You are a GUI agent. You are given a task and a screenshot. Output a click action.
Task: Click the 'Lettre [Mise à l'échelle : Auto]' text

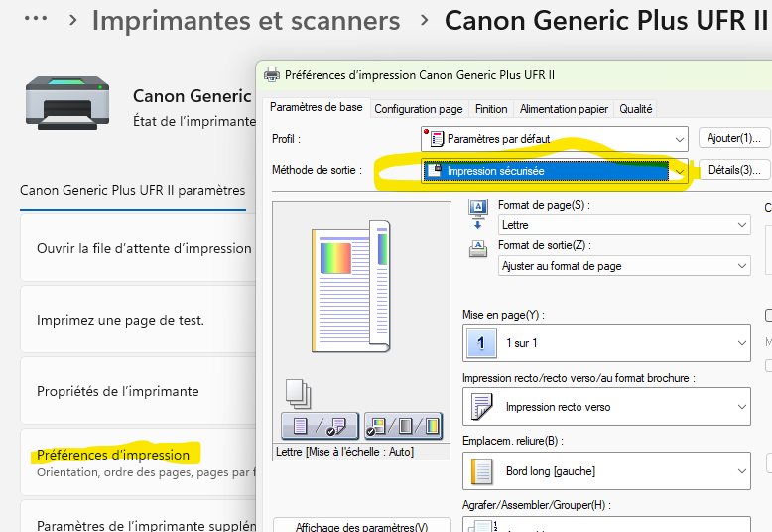pyautogui.click(x=344, y=452)
